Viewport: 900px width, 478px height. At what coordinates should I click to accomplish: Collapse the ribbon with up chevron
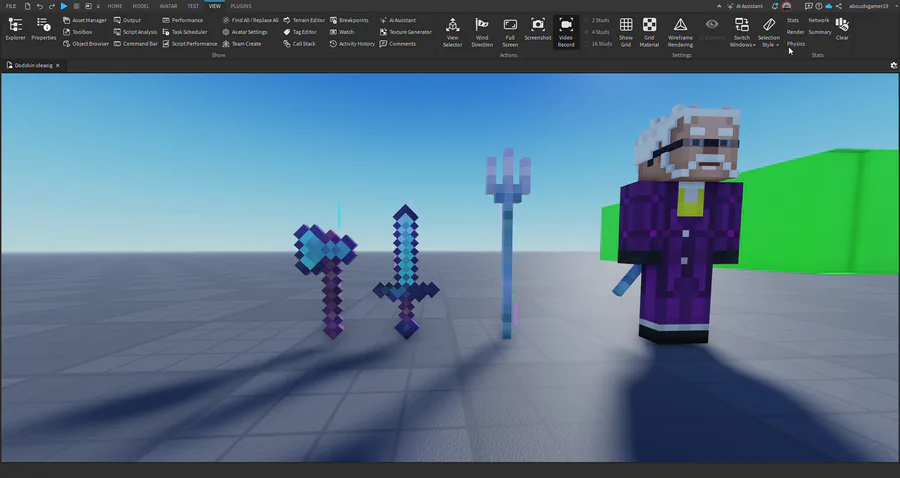click(719, 6)
